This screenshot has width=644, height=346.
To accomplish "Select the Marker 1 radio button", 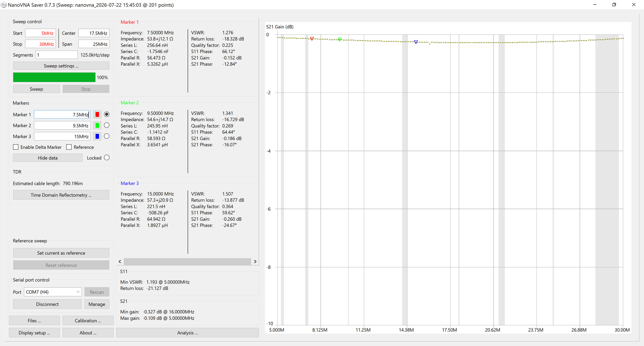I will (x=107, y=114).
